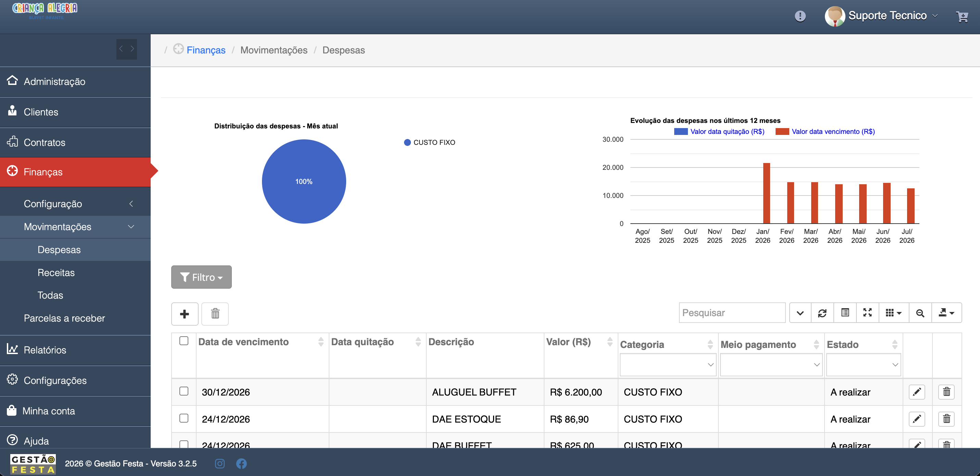The height and width of the screenshot is (476, 980).
Task: Edit the ALUGUEL BUFFET expense
Action: tap(917, 392)
